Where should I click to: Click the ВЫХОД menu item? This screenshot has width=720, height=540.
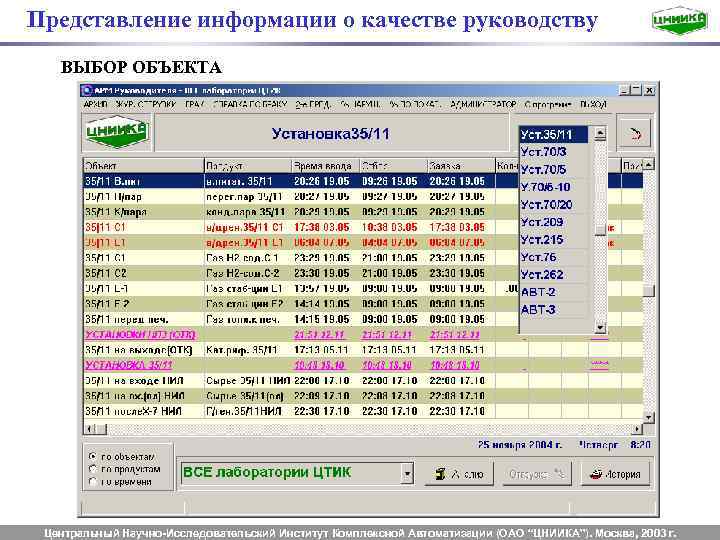593,105
